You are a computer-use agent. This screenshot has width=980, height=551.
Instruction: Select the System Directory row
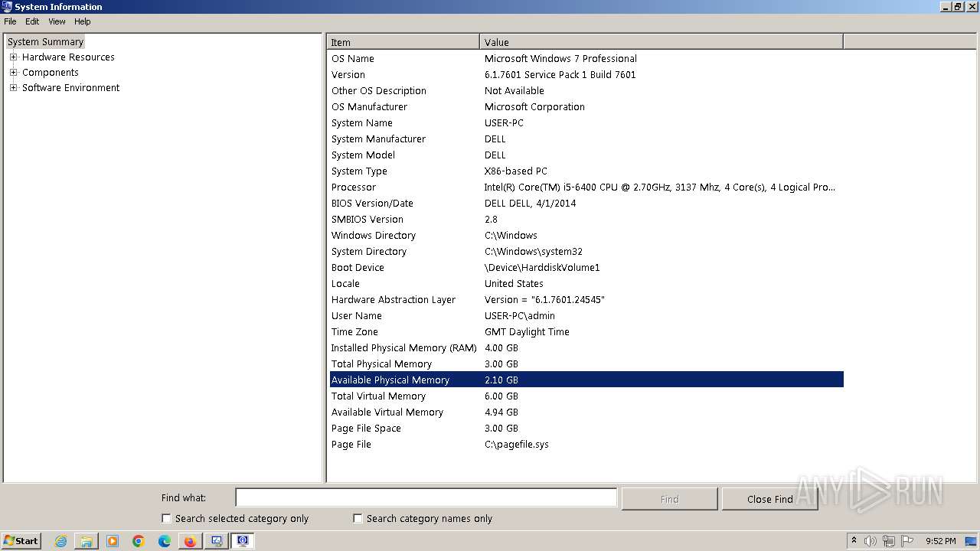pyautogui.click(x=586, y=252)
